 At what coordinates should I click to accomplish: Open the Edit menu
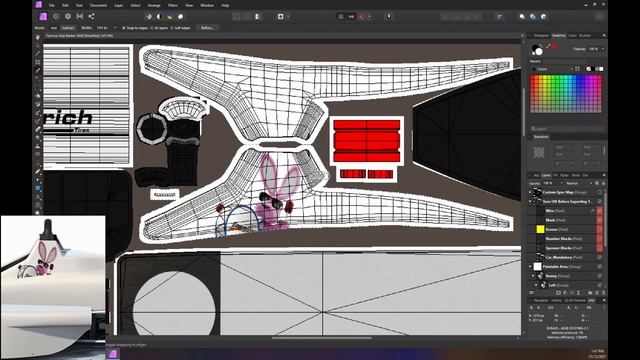(x=65, y=5)
